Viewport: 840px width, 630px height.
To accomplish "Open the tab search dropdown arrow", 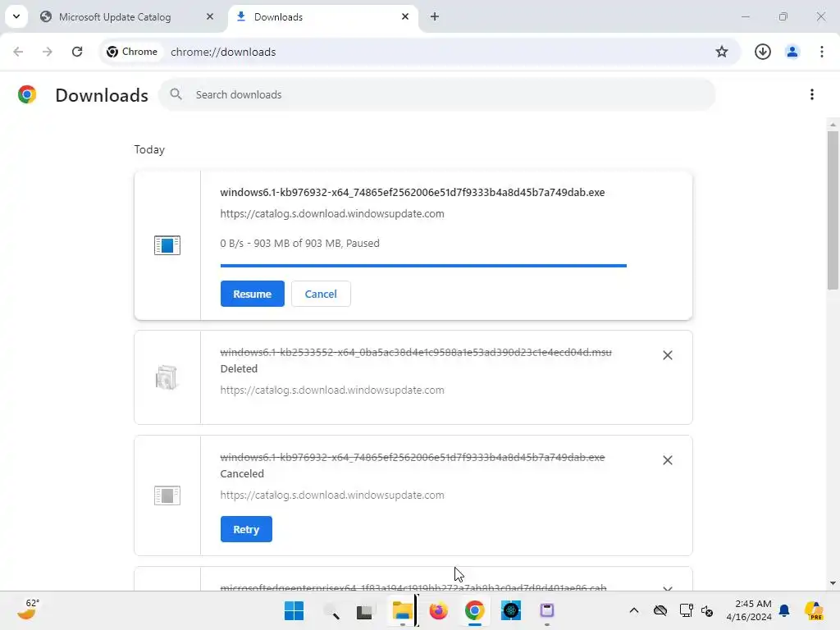I will click(16, 16).
